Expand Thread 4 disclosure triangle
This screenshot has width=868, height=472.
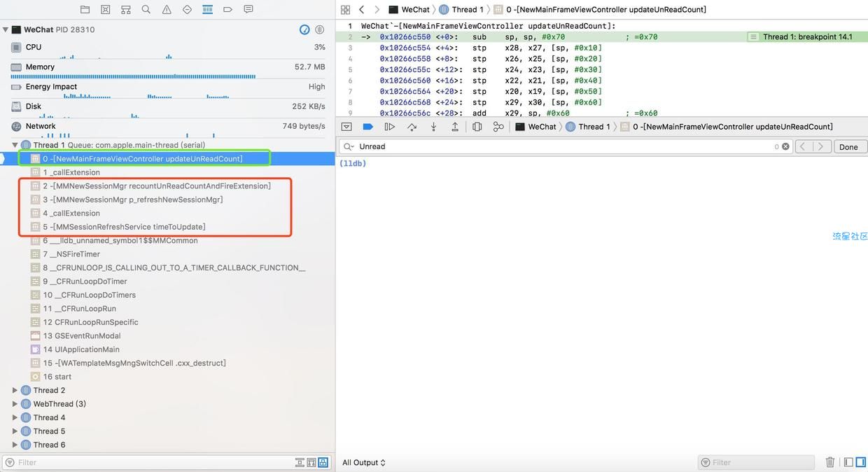click(x=15, y=417)
